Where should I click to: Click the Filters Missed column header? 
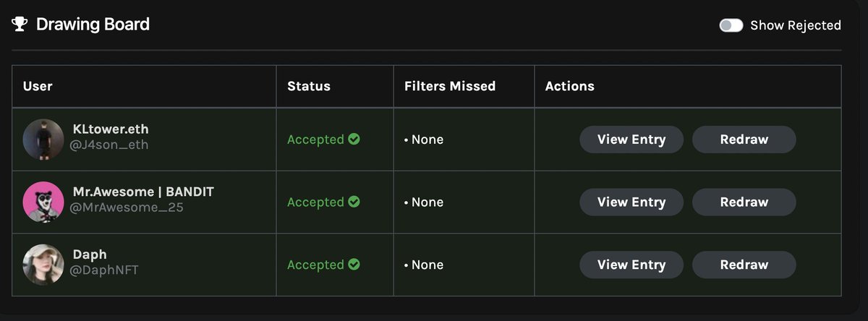[450, 86]
